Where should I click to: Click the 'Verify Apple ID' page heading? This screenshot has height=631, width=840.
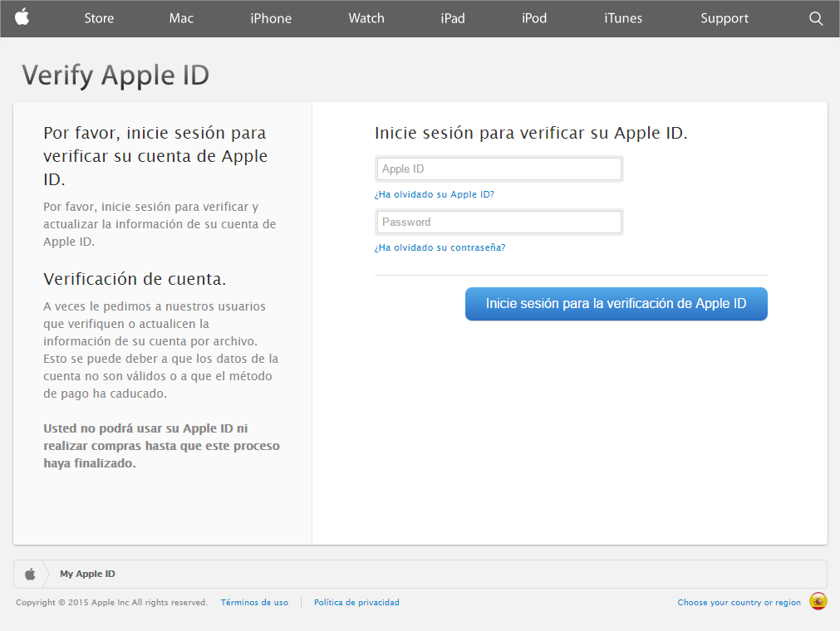pyautogui.click(x=115, y=76)
